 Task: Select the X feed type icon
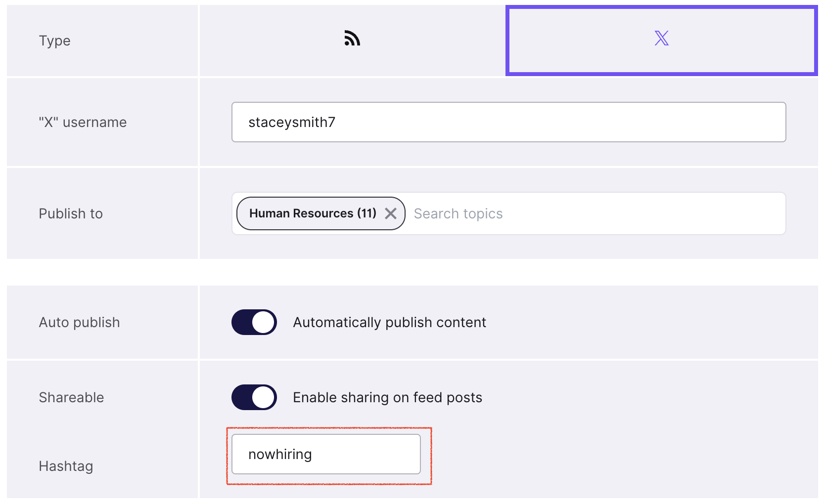[x=661, y=38]
